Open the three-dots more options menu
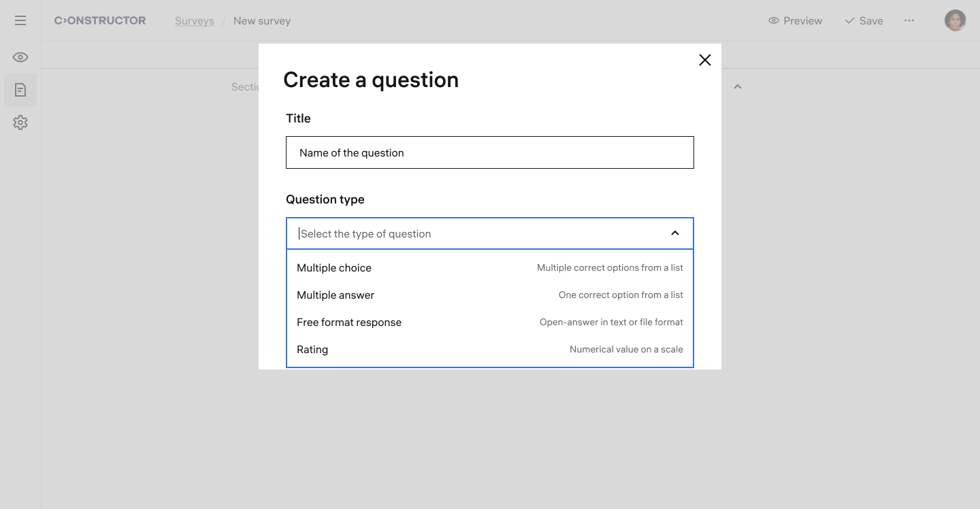The image size is (980, 509). coord(909,20)
